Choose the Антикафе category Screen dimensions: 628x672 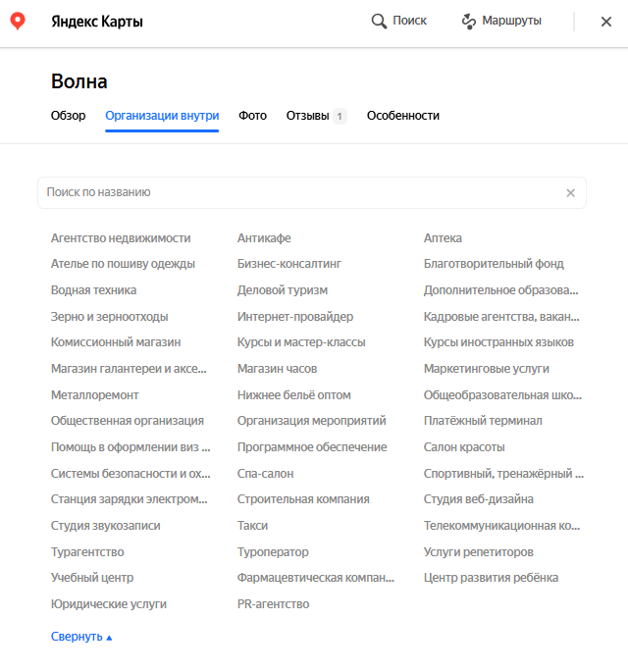(x=264, y=238)
